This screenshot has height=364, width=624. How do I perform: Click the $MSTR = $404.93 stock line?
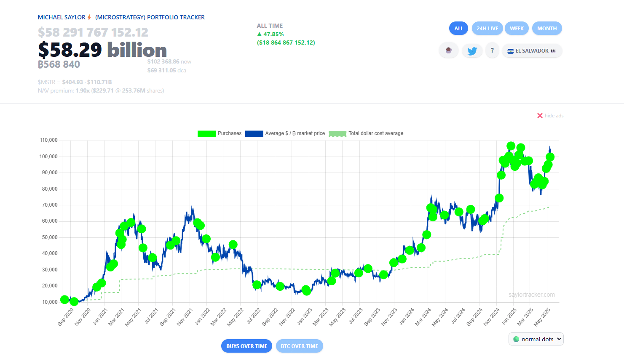coord(75,82)
